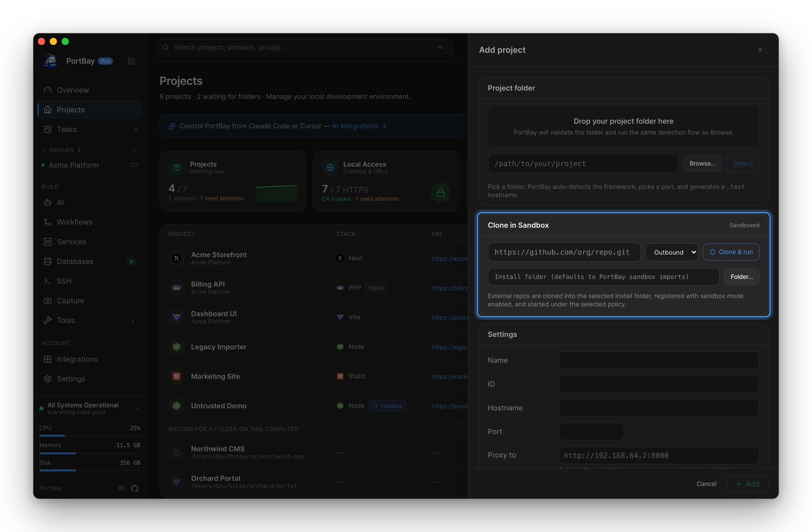Select Projects in the sidebar

click(90, 110)
